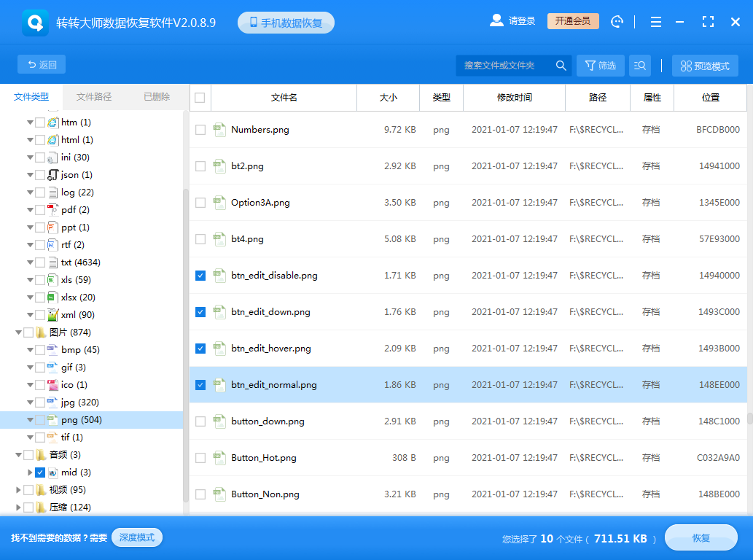Open customer service via headset icon
This screenshot has height=560, width=753.
[x=617, y=22]
